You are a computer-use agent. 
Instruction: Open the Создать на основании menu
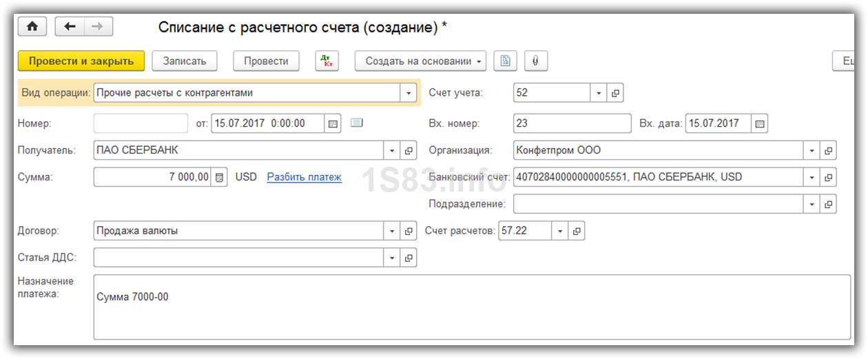[420, 61]
